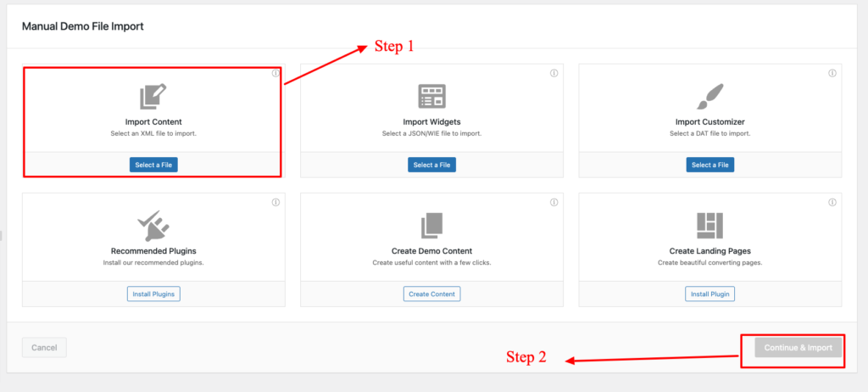The width and height of the screenshot is (868, 392).
Task: Open info icon on Import Content card
Action: [275, 73]
